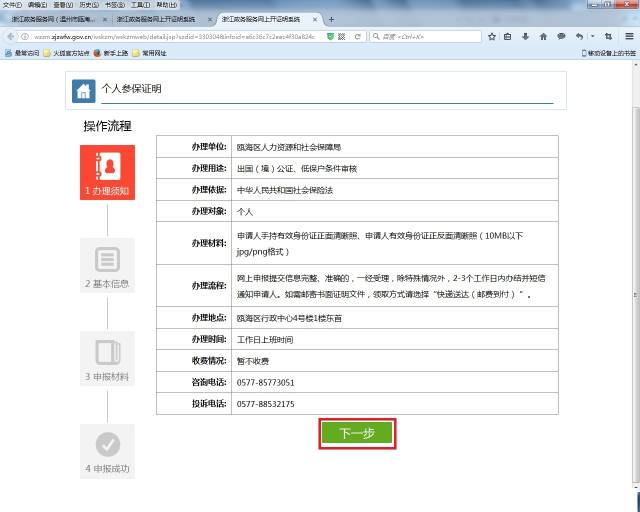Select the step 3 申报材料 icon
Viewport: 640px width, 512px height.
(107, 358)
